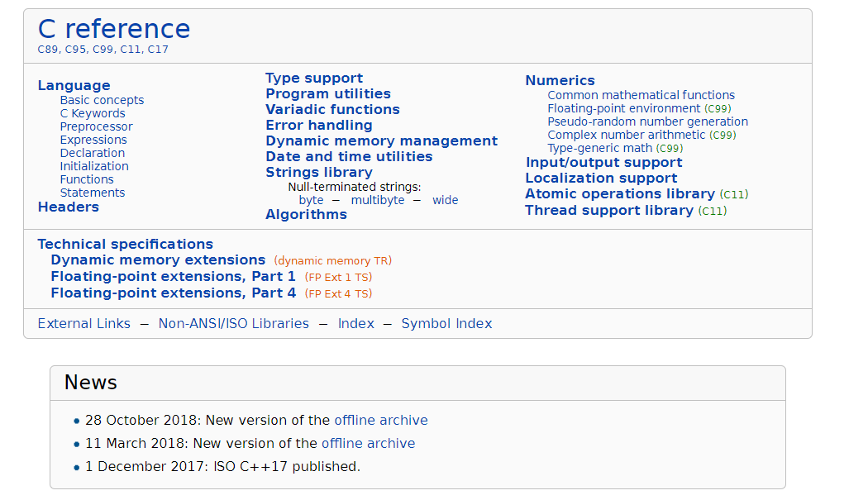
Task: Click the Type support link
Action: click(314, 78)
